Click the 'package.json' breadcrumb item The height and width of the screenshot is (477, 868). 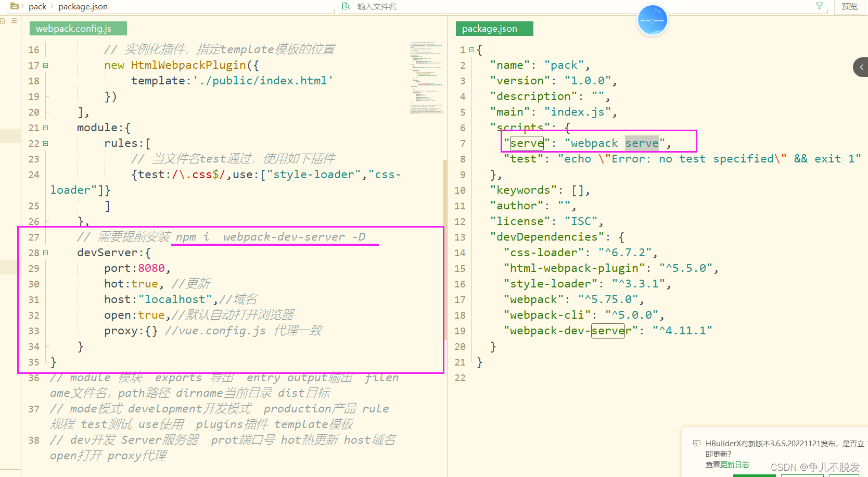point(83,6)
